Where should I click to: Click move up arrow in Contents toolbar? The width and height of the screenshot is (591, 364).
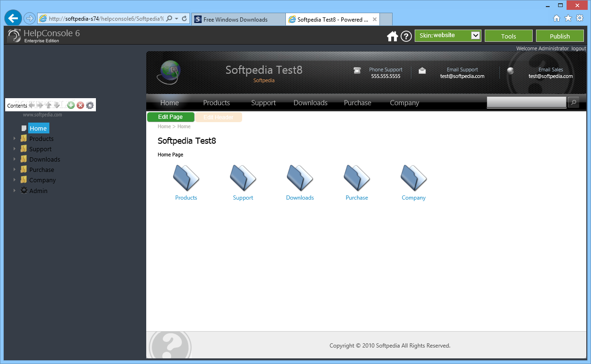[x=48, y=105]
